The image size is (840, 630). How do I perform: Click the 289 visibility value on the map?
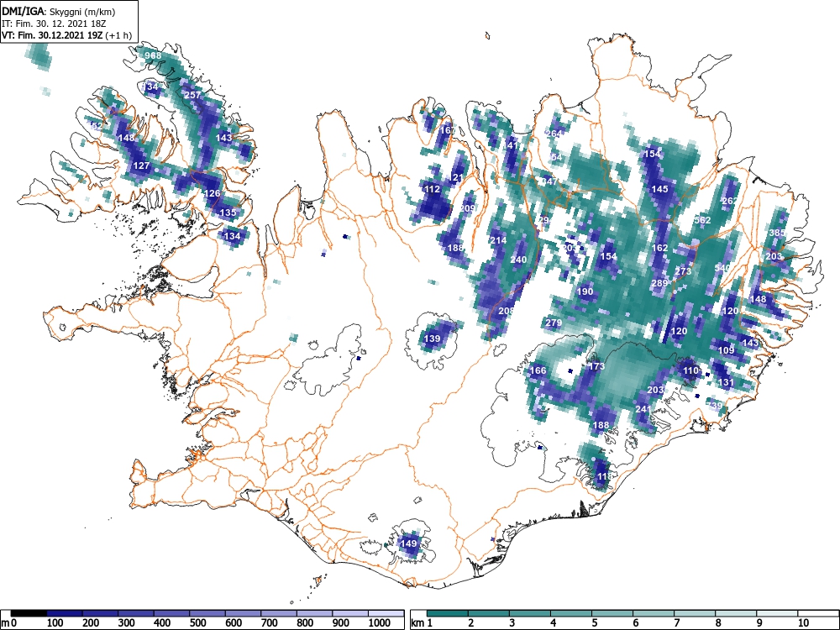[659, 283]
